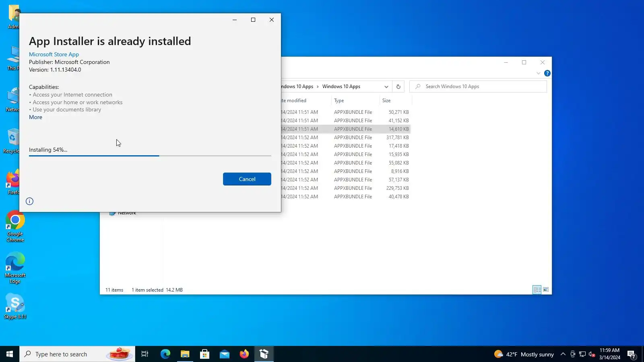Expand More capabilities list
644x362 pixels.
point(35,117)
